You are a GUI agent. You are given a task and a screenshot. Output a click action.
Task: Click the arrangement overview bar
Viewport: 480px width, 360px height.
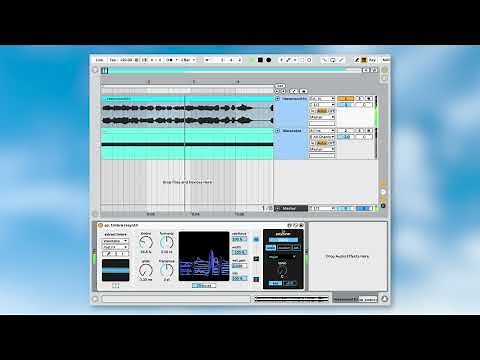click(x=231, y=70)
